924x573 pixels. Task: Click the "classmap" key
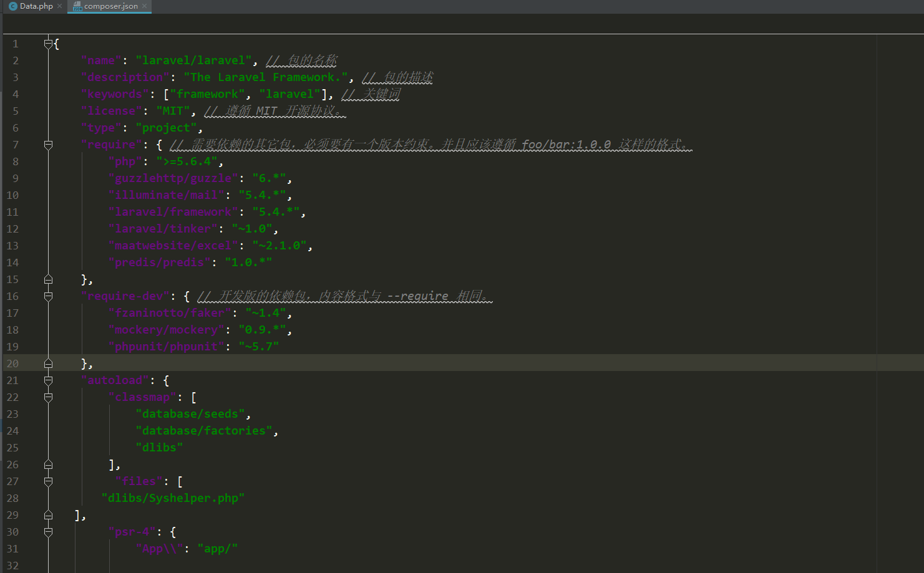pyautogui.click(x=142, y=397)
